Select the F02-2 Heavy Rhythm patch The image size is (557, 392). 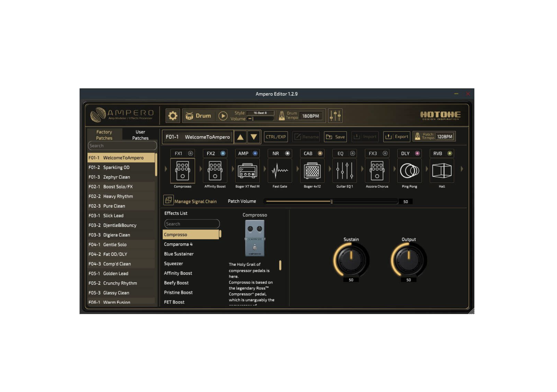[x=121, y=196]
